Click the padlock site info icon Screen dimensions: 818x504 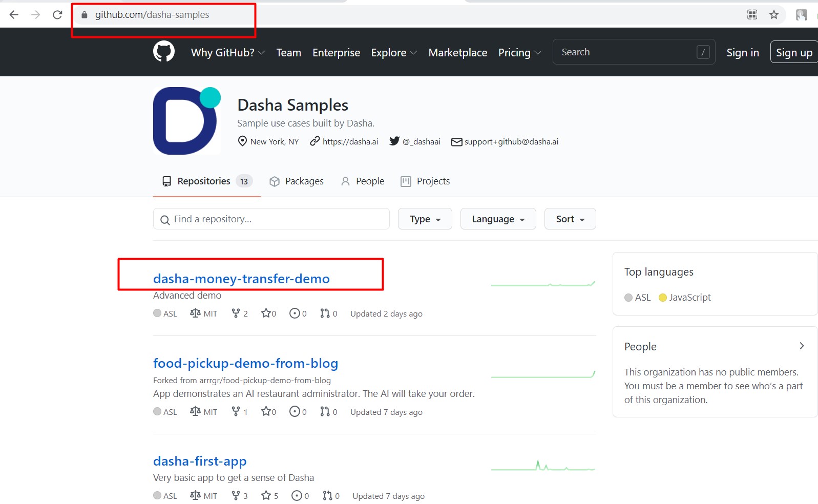[x=85, y=15]
